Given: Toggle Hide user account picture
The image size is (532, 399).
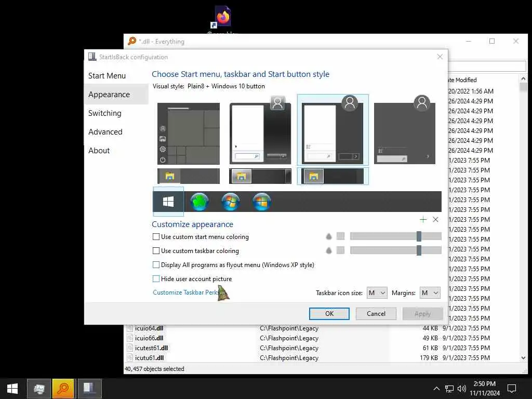Looking at the screenshot, I should pos(156,279).
